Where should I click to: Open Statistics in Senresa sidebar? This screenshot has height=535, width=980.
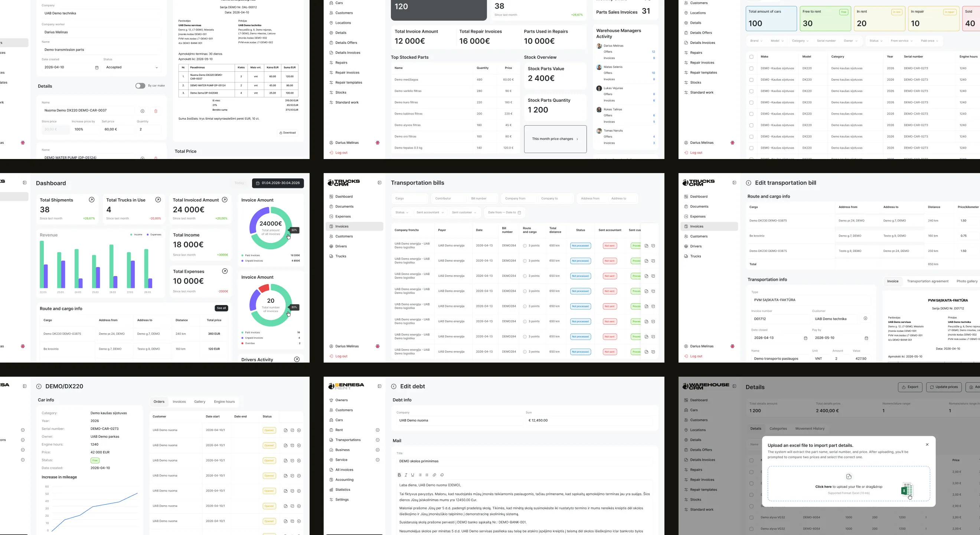342,490
